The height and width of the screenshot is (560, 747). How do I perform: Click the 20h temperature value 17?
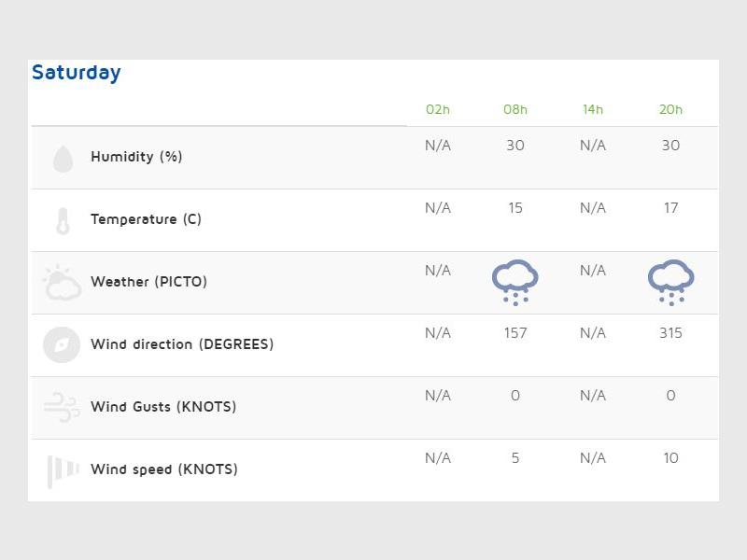pyautogui.click(x=670, y=208)
